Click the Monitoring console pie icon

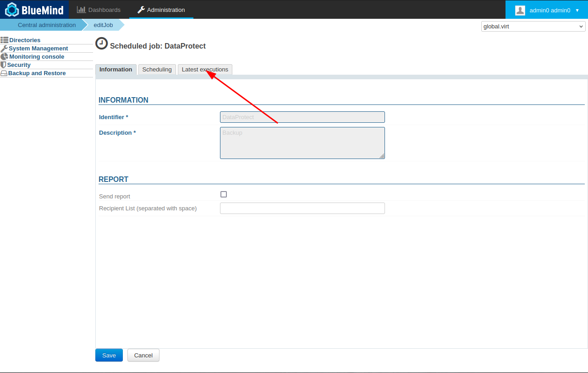point(4,57)
